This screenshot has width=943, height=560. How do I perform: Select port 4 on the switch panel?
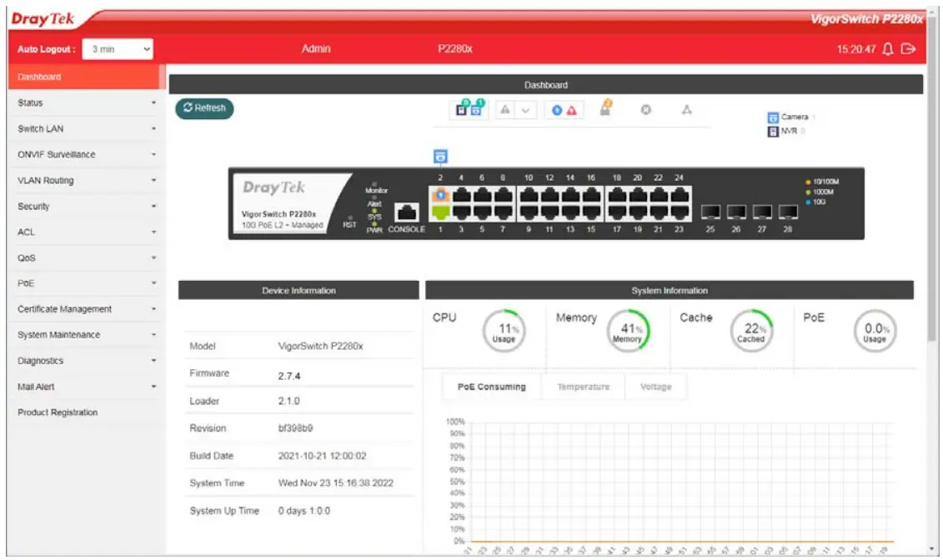[x=461, y=195]
